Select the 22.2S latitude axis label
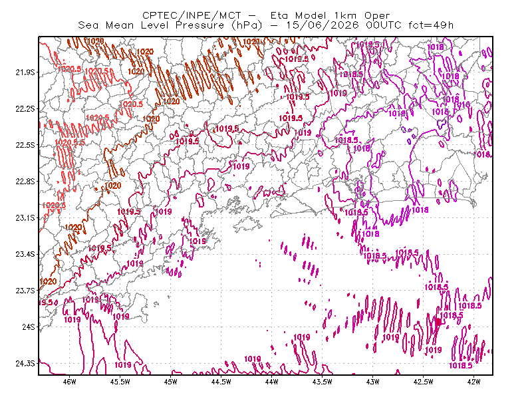 pyautogui.click(x=25, y=108)
